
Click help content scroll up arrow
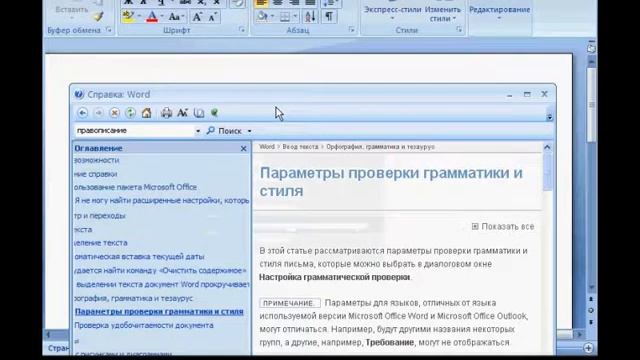[547, 147]
